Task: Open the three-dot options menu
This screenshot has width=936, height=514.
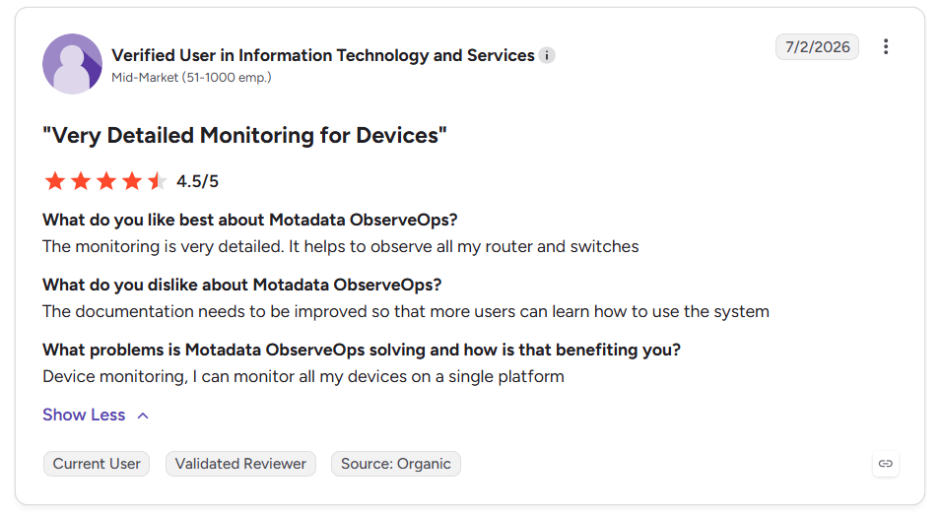Action: pyautogui.click(x=885, y=47)
